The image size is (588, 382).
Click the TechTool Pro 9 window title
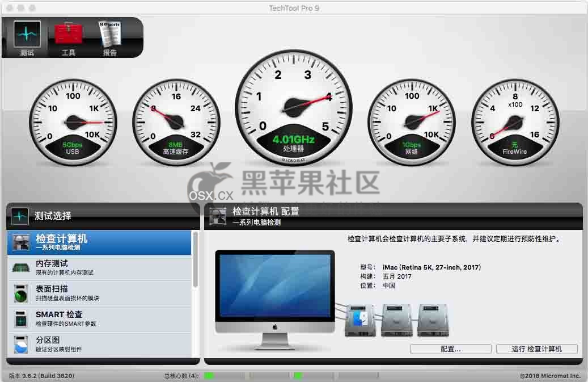[294, 8]
